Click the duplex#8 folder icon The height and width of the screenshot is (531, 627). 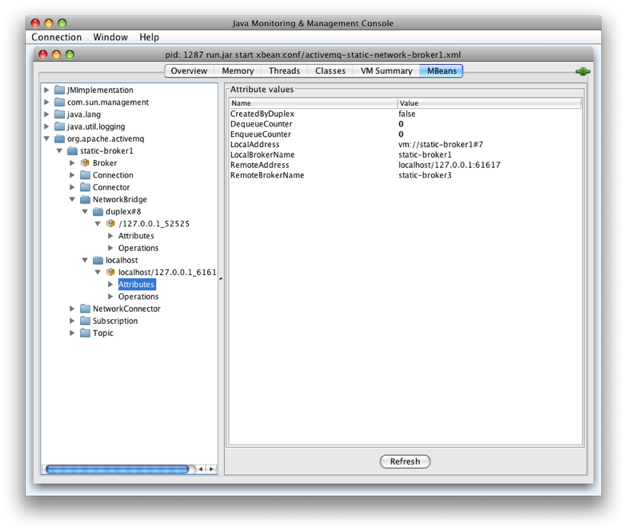(x=98, y=212)
